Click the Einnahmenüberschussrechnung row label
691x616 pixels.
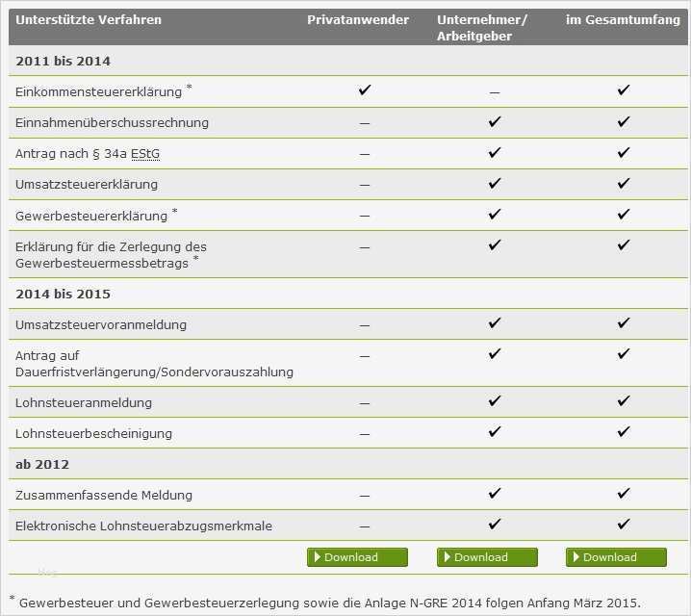[112, 123]
